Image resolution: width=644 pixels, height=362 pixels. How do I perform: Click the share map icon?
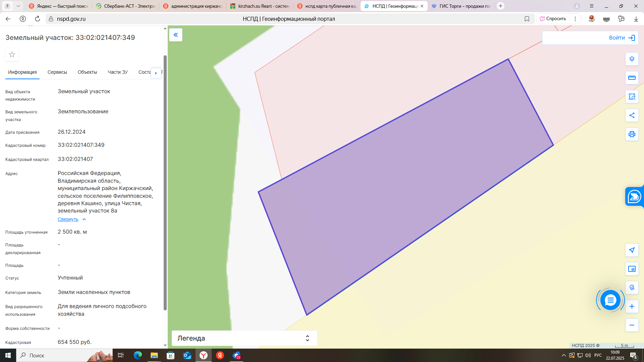(632, 115)
